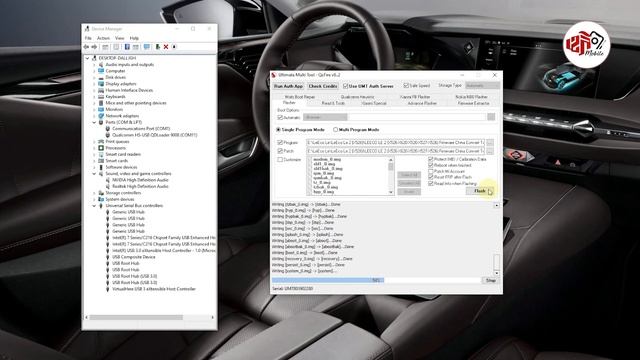Click Display adapters category icon
Image resolution: width=640 pixels, height=360 pixels.
tap(101, 84)
